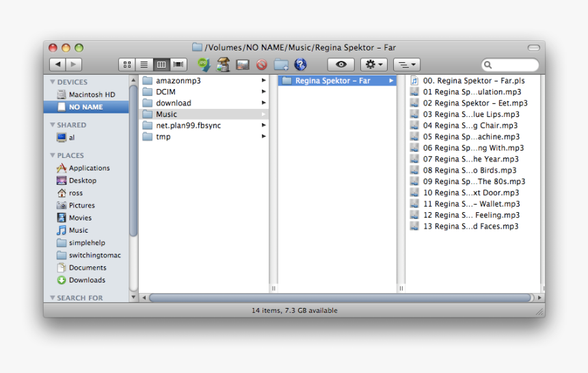Select 11 Regina S...– Wallet.mp3
This screenshot has height=373, width=588.
[x=473, y=204]
